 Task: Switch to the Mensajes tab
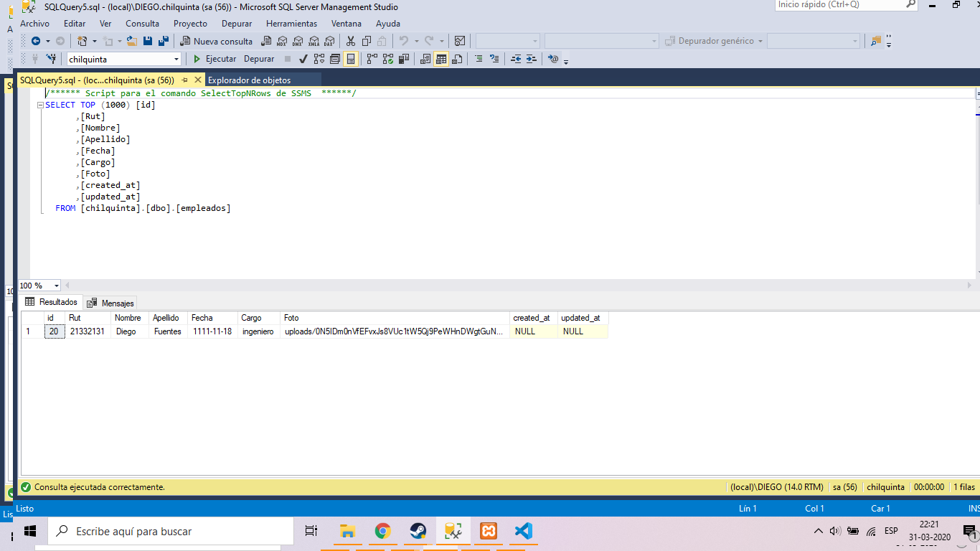point(110,303)
